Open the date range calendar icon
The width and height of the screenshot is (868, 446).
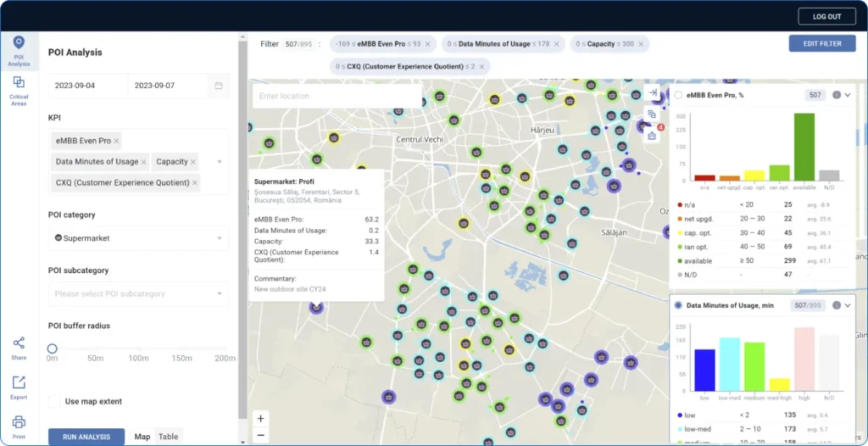pos(219,86)
